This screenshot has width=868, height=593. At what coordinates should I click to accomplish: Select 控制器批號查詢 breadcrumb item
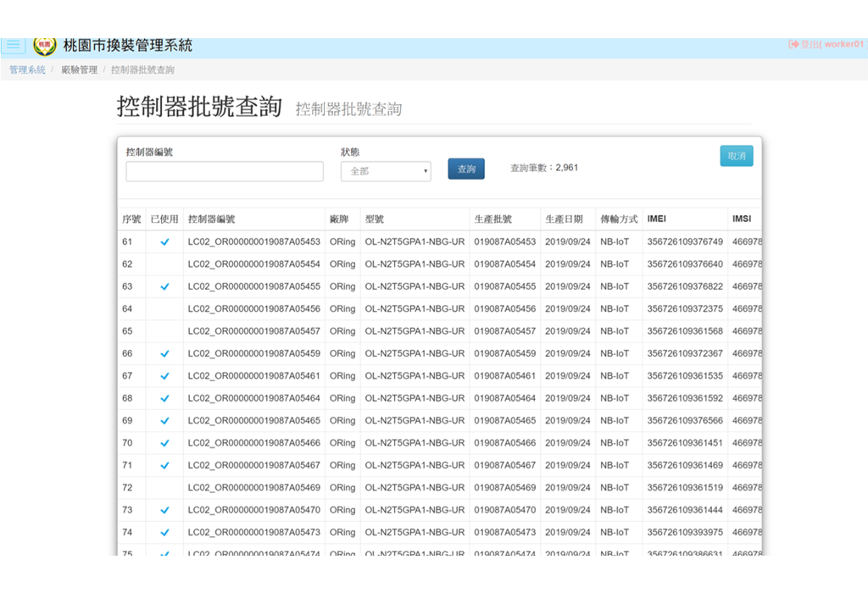(x=142, y=69)
